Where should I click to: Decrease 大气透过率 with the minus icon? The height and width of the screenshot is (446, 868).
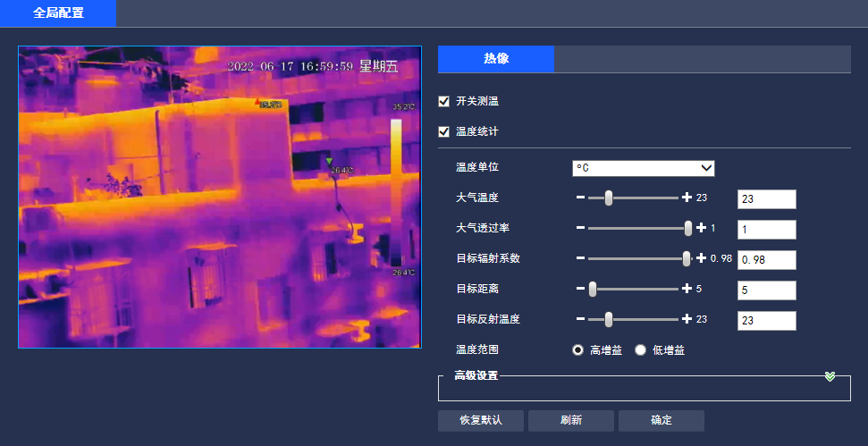click(x=580, y=228)
